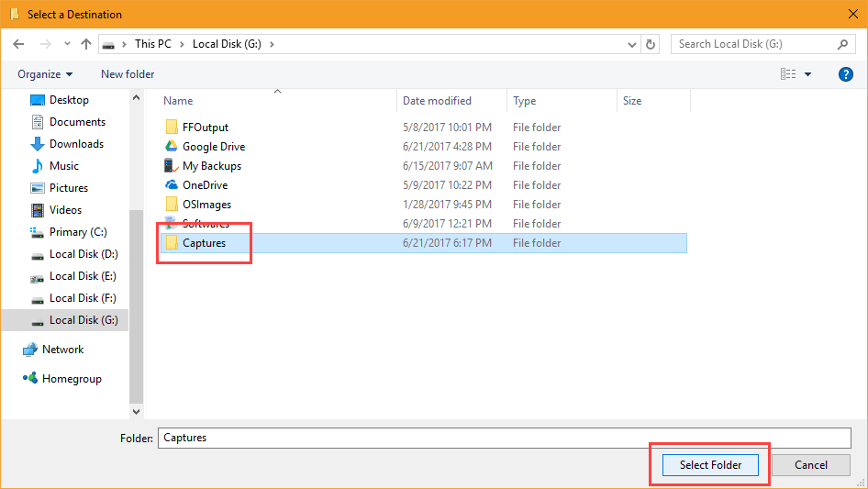Click the search magnifier icon
Screen dimensions: 868x489
tap(842, 44)
